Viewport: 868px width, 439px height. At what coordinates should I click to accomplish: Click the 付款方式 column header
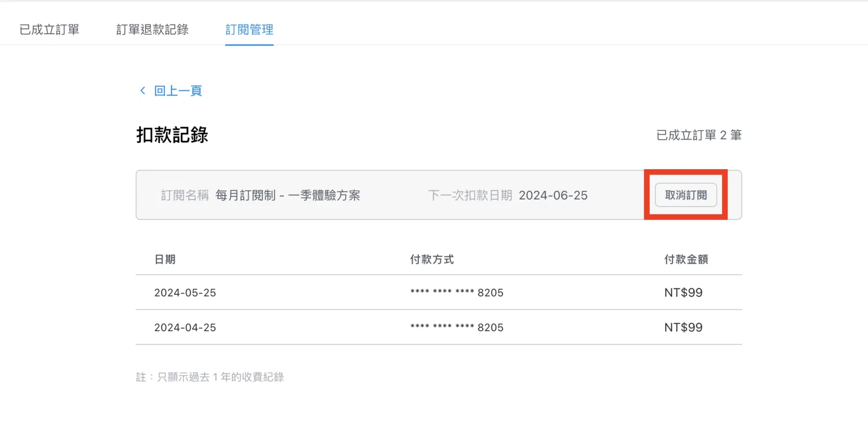click(432, 259)
